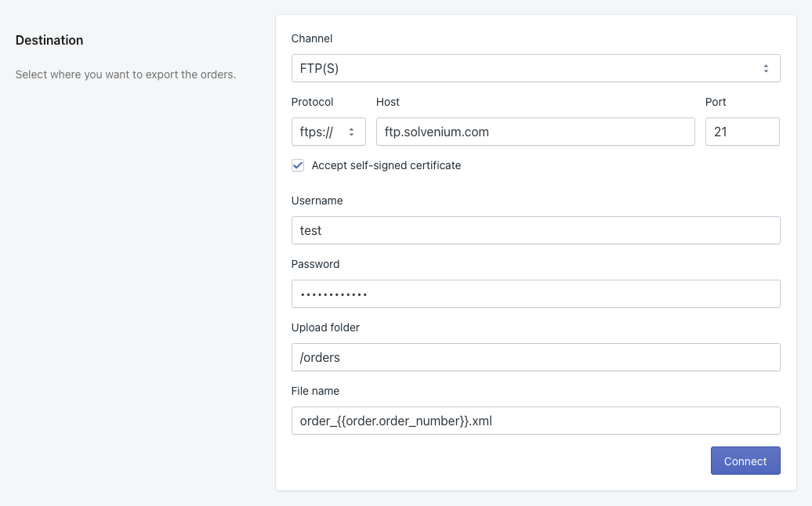Viewport: 812px width, 506px height.
Task: Click the Channel field label
Action: click(x=312, y=38)
